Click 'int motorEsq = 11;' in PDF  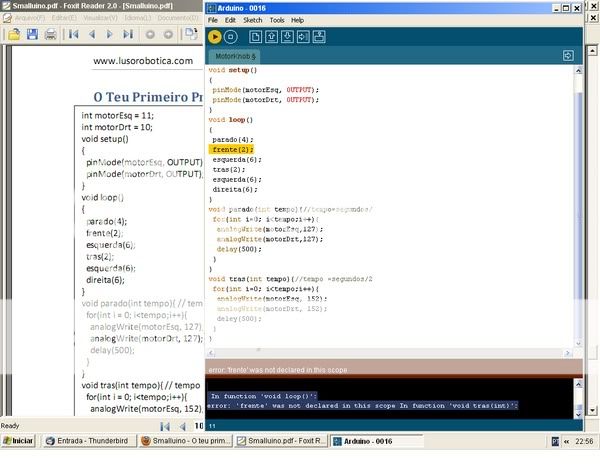(117, 116)
